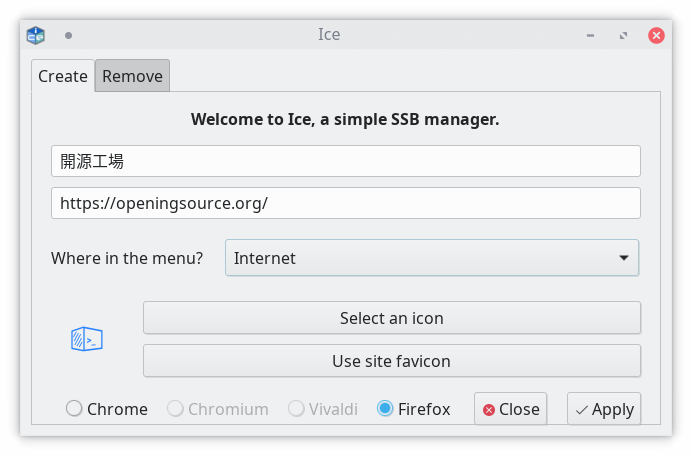Open the Internet menu category dropdown
Image resolution: width=692 pixels, height=456 pixels.
pos(432,258)
